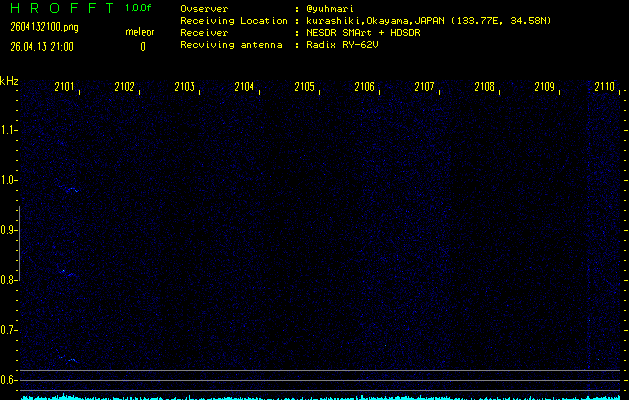The image size is (629, 400).
Task: Click the gray vertical range bar near 0.9 kHz
Action: (x=19, y=243)
